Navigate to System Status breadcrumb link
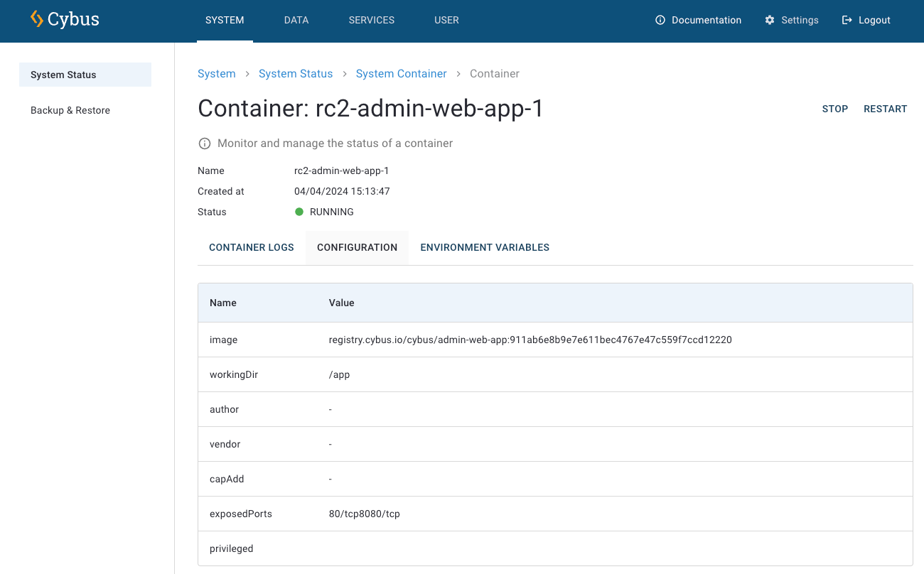The height and width of the screenshot is (574, 924). [x=296, y=74]
